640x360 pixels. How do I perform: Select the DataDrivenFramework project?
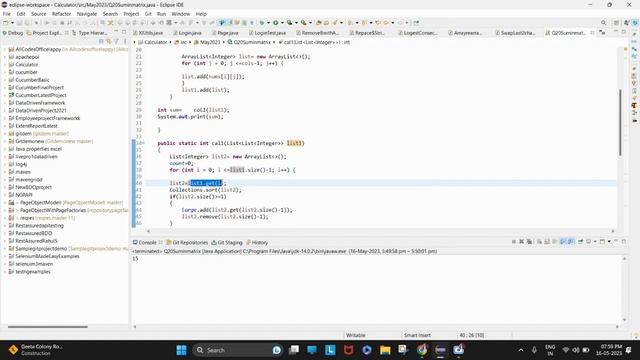40,103
